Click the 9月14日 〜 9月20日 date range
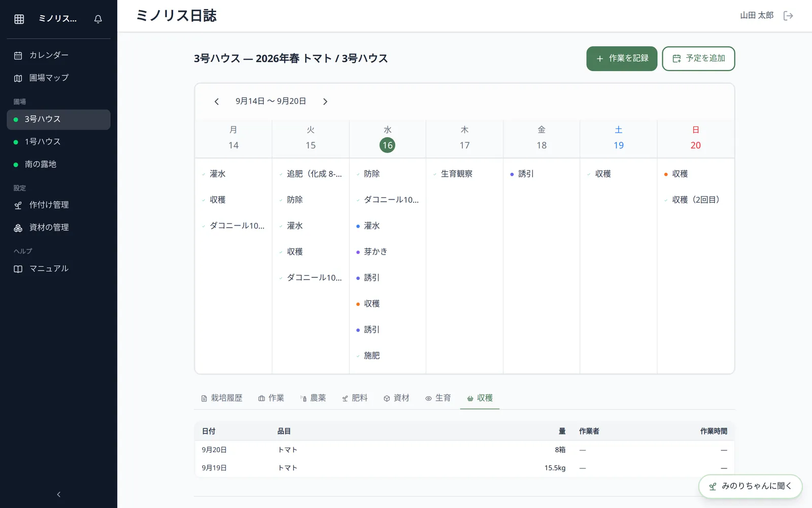 click(x=271, y=102)
